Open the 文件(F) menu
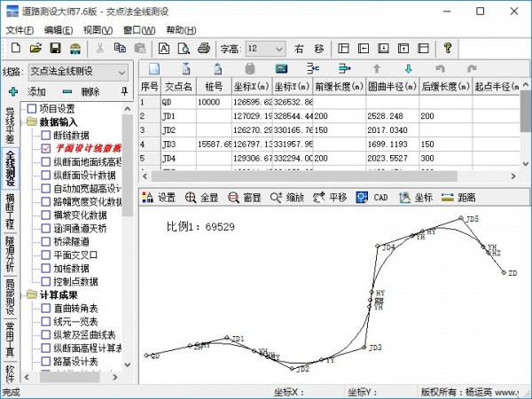 tap(20, 29)
